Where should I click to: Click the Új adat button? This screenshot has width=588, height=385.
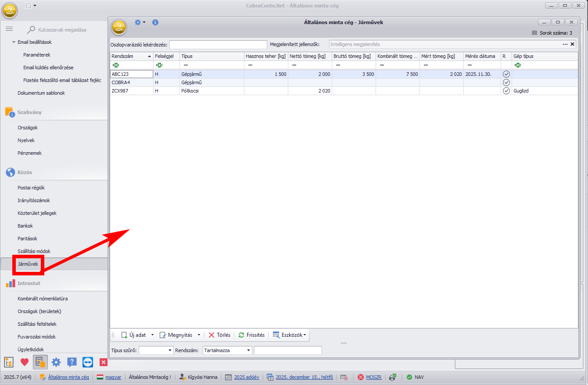[134, 335]
